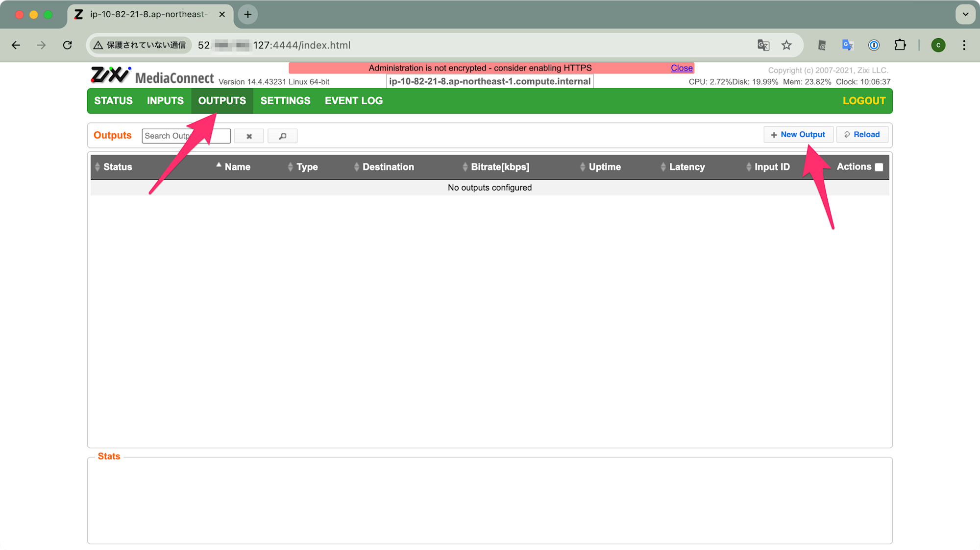Click the Google Translate icon in address bar
Screen dimensions: 980x550
click(x=763, y=45)
